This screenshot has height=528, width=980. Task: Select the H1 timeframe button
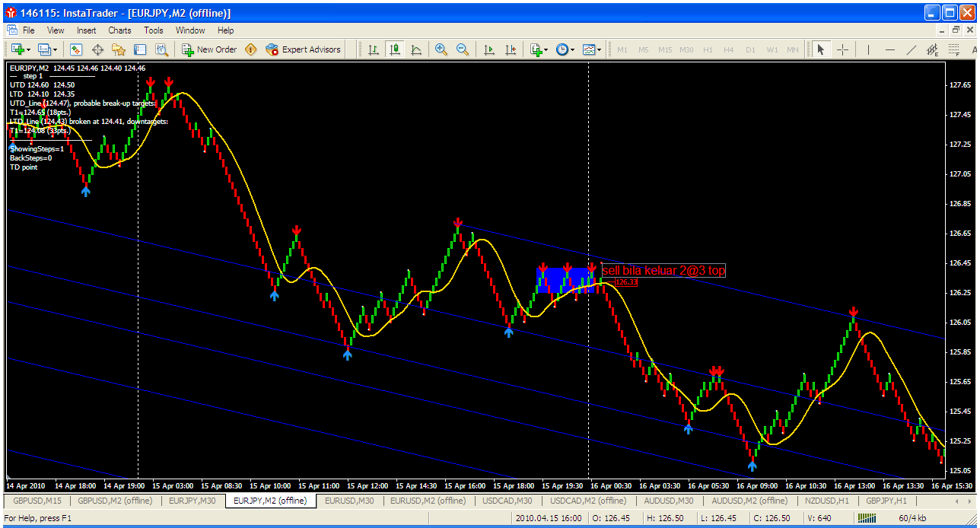tap(708, 49)
